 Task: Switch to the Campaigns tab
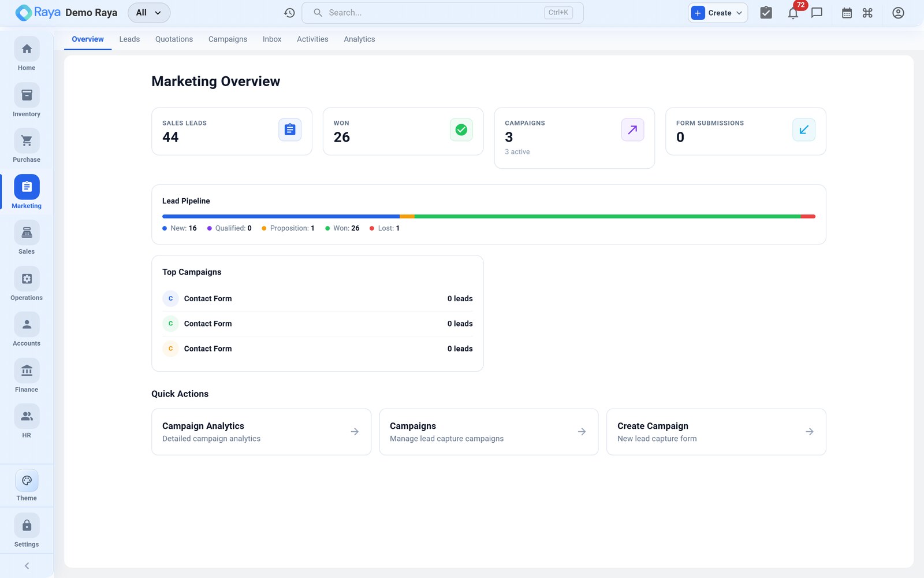(228, 39)
